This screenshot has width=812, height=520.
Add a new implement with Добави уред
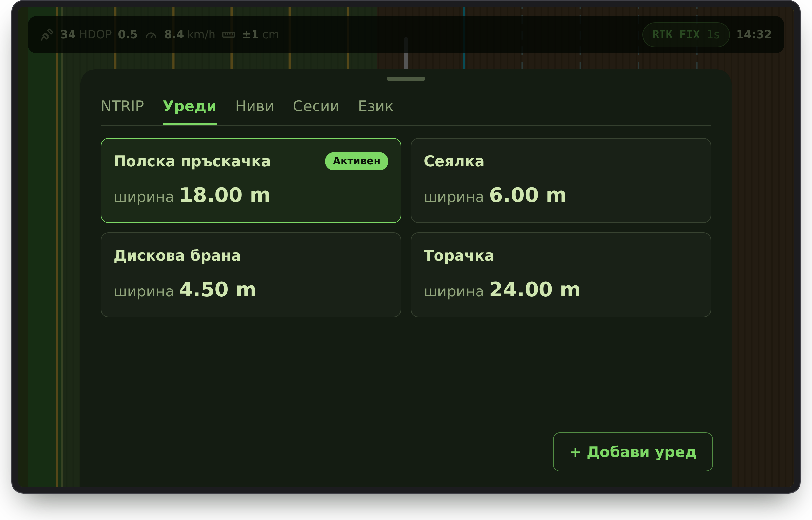[633, 452]
